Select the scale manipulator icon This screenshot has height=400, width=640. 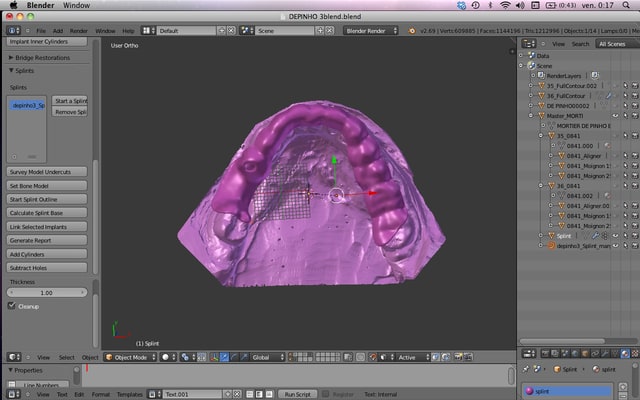coord(244,357)
